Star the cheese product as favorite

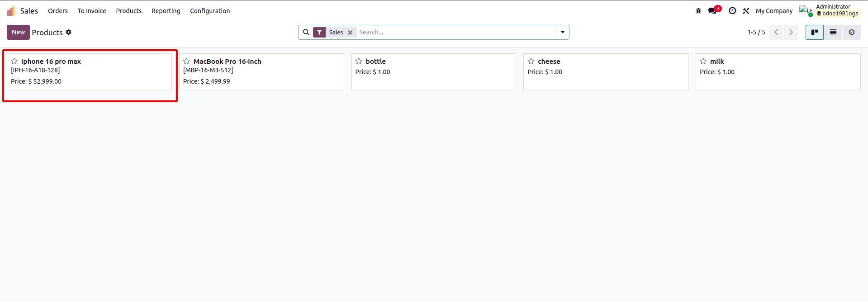[x=531, y=61]
